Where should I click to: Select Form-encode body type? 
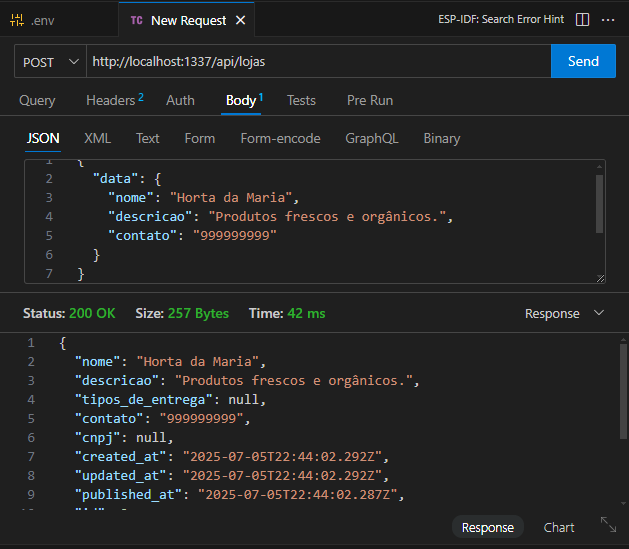[280, 138]
